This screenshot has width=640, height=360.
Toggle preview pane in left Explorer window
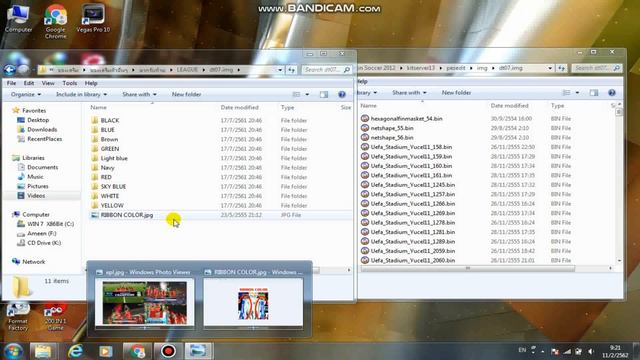[324, 94]
